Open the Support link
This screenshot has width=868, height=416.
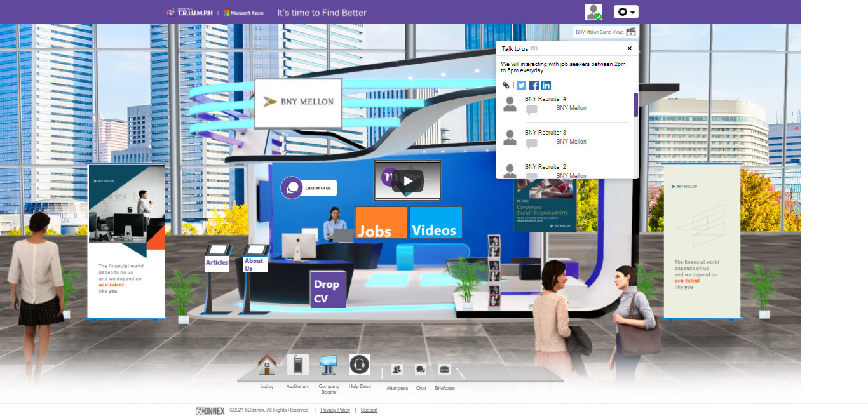point(369,410)
